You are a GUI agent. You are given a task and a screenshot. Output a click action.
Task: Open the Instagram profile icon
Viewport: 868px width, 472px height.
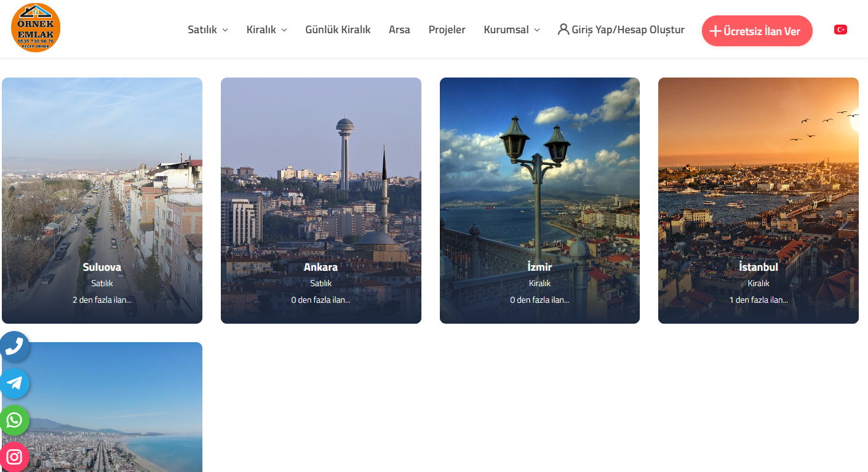pyautogui.click(x=14, y=457)
